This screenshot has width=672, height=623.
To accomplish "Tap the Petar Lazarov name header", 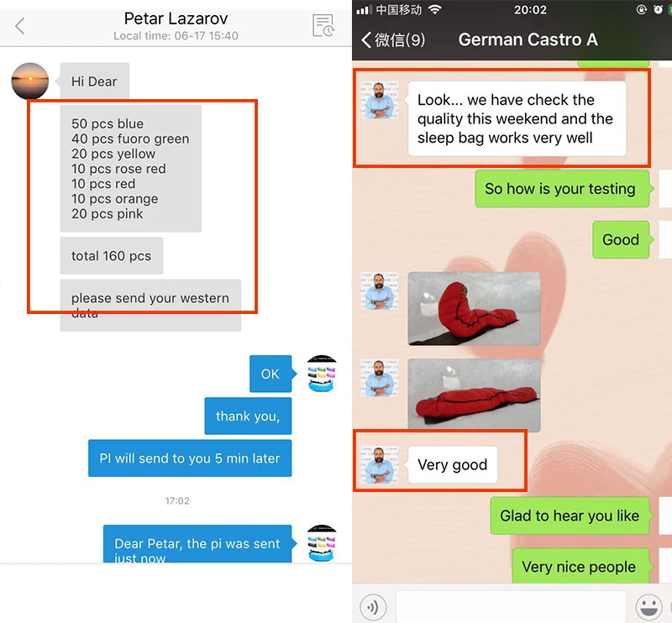I will (x=176, y=18).
